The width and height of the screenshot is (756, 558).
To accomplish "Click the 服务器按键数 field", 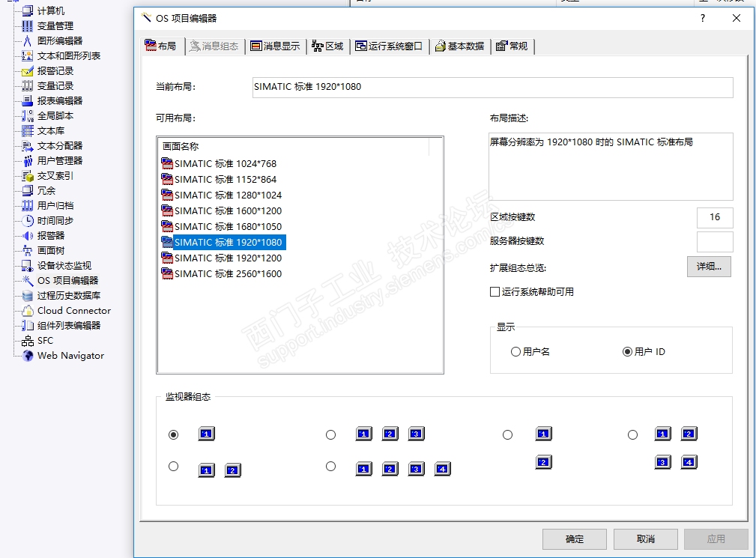I will click(x=715, y=242).
